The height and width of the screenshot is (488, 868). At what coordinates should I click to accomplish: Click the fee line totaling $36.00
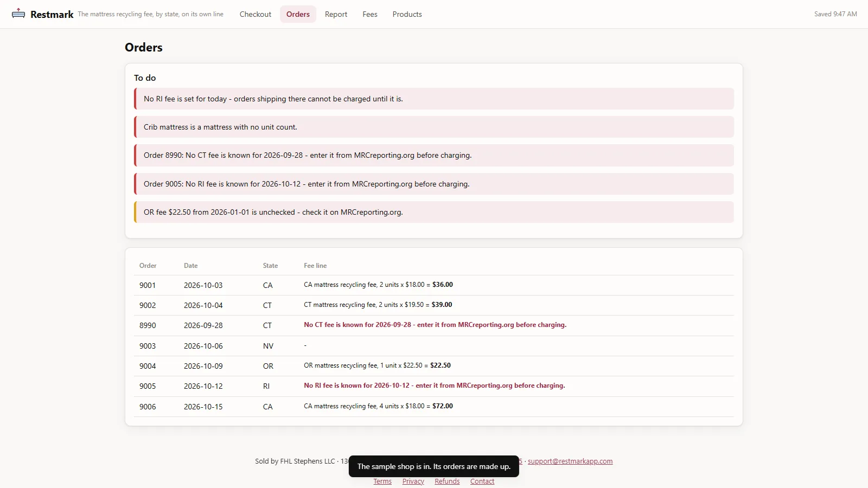click(x=378, y=285)
